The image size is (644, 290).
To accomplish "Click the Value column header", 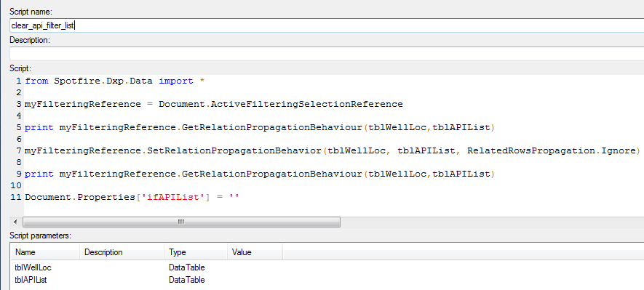I will tap(254, 252).
